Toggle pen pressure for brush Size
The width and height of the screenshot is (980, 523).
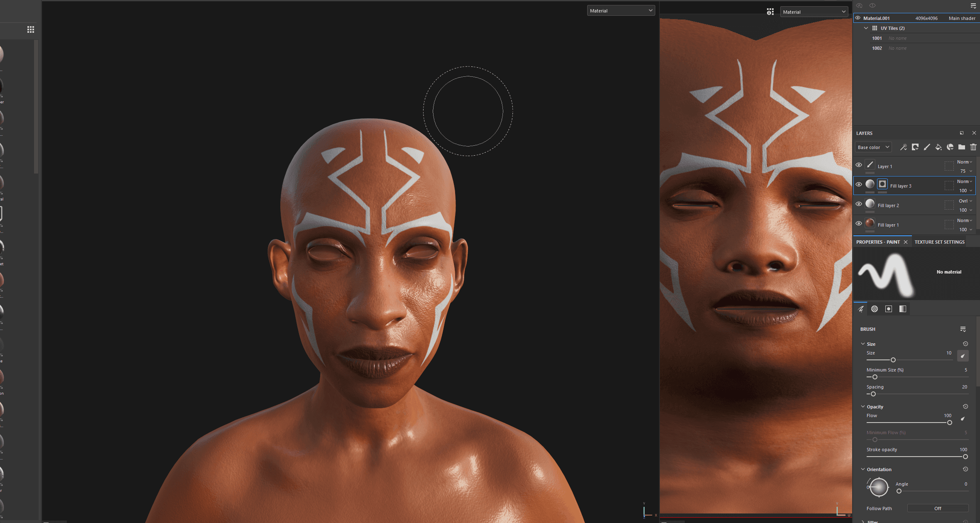pos(963,356)
